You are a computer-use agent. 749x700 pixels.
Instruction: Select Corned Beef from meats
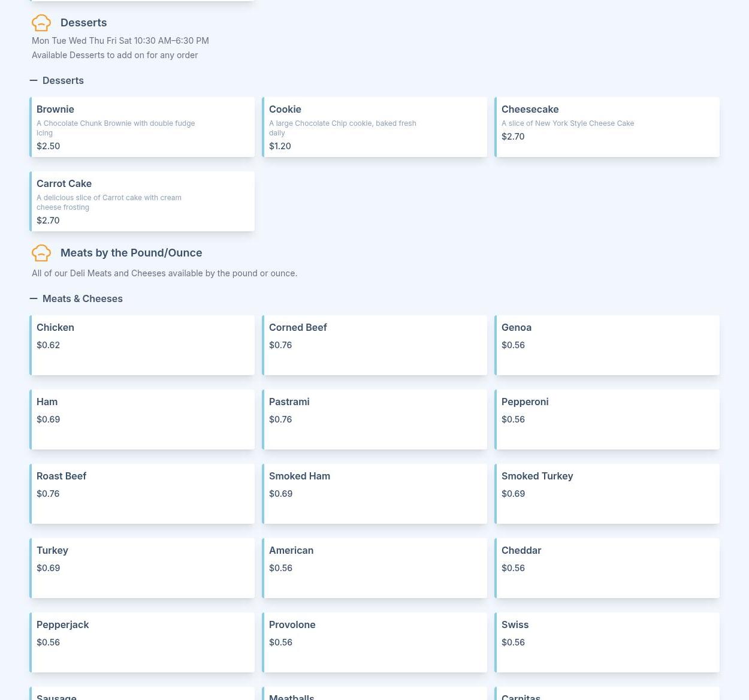click(x=375, y=345)
